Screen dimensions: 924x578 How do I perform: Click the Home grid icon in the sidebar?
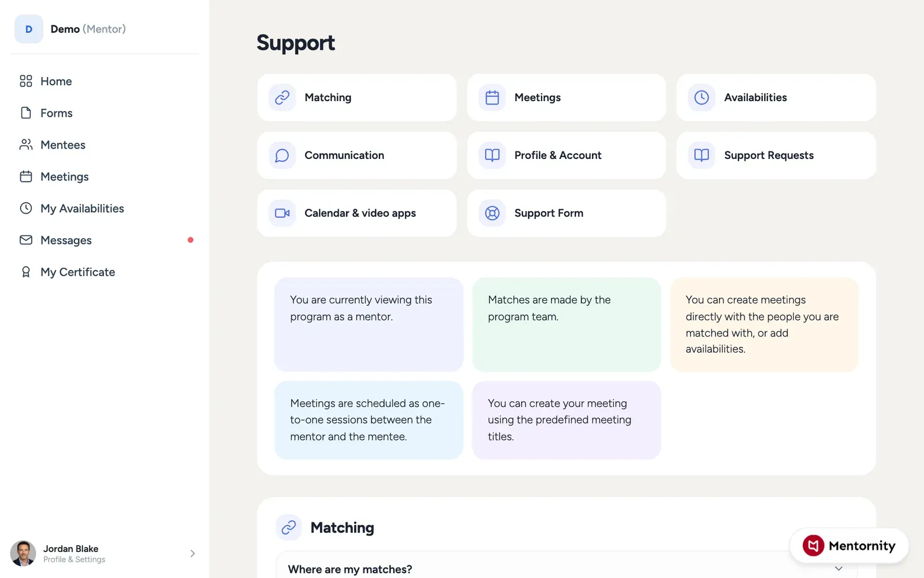point(26,81)
